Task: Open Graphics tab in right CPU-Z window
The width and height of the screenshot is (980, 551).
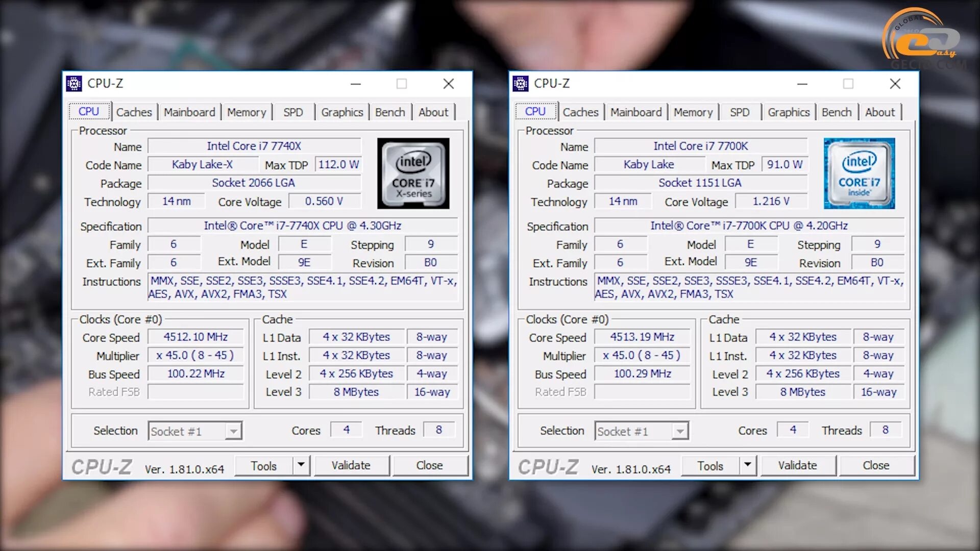Action: [789, 112]
